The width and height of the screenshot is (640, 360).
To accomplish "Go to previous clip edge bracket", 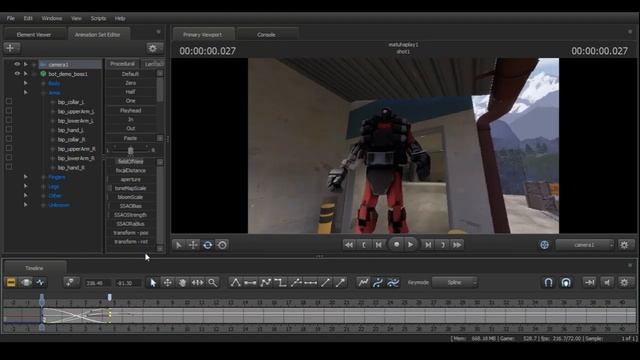I will coord(364,245).
